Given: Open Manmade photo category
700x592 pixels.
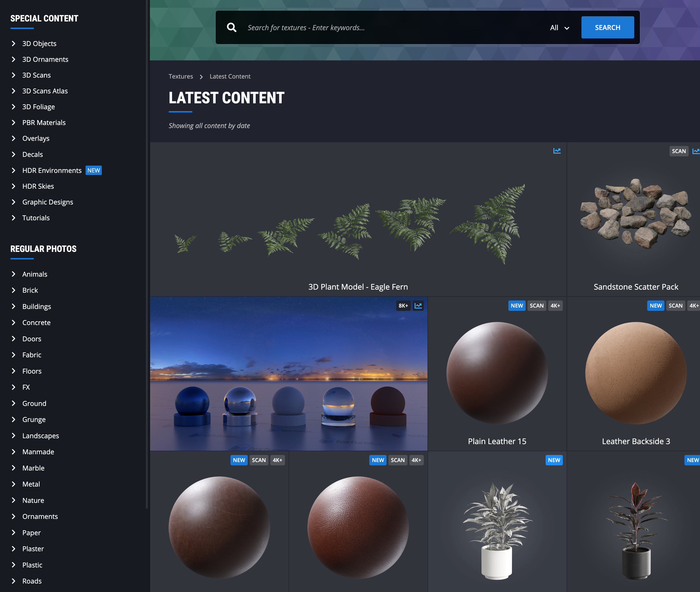Looking at the screenshot, I should coord(38,452).
